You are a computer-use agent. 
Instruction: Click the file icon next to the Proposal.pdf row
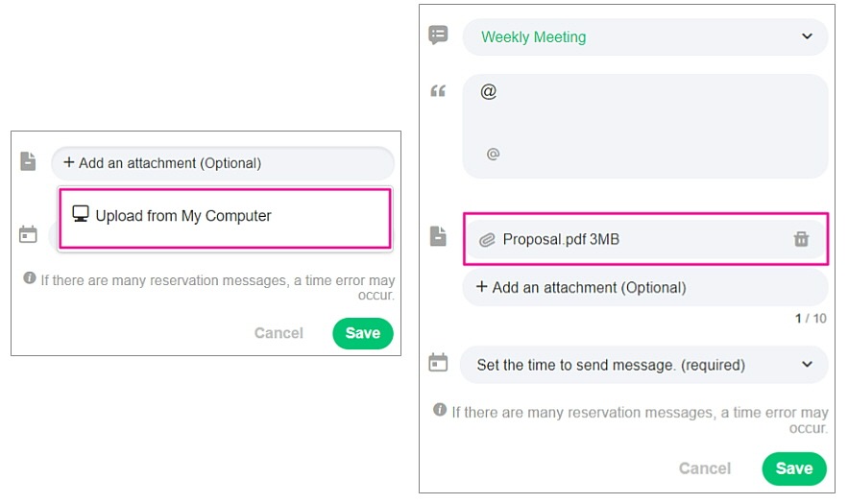[438, 236]
